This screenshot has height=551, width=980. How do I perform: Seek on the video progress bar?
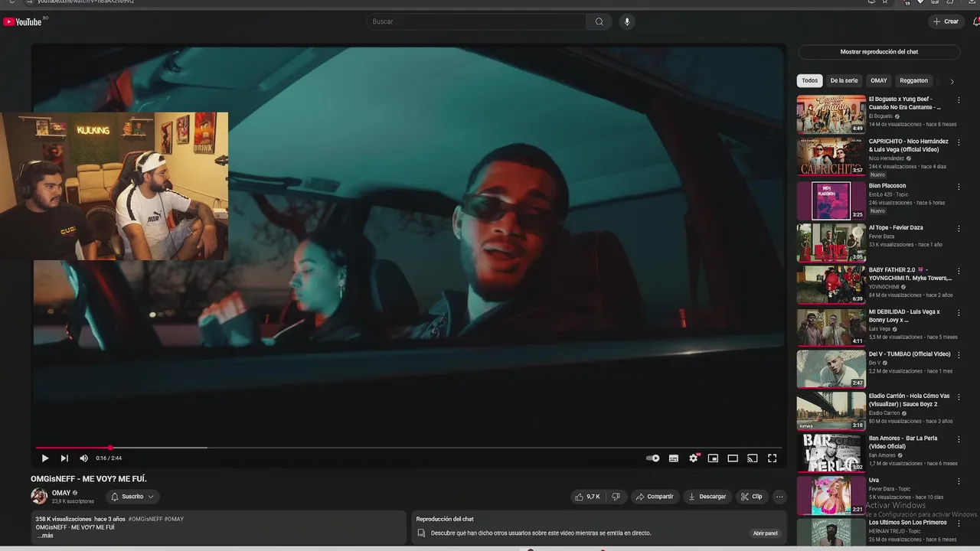coord(408,448)
